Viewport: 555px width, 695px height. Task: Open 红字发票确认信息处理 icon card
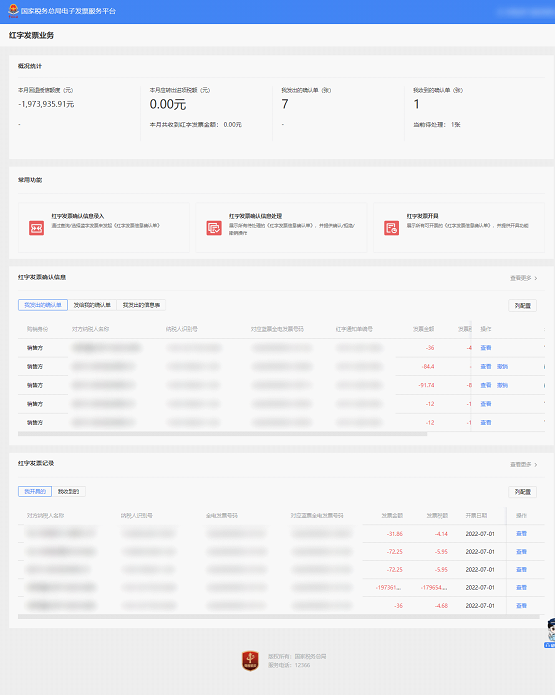point(214,228)
